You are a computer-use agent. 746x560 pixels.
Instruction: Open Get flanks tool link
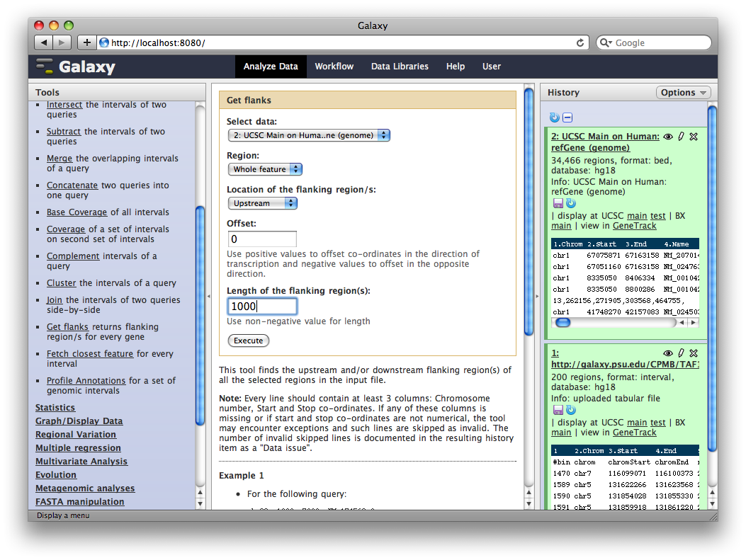tap(67, 327)
